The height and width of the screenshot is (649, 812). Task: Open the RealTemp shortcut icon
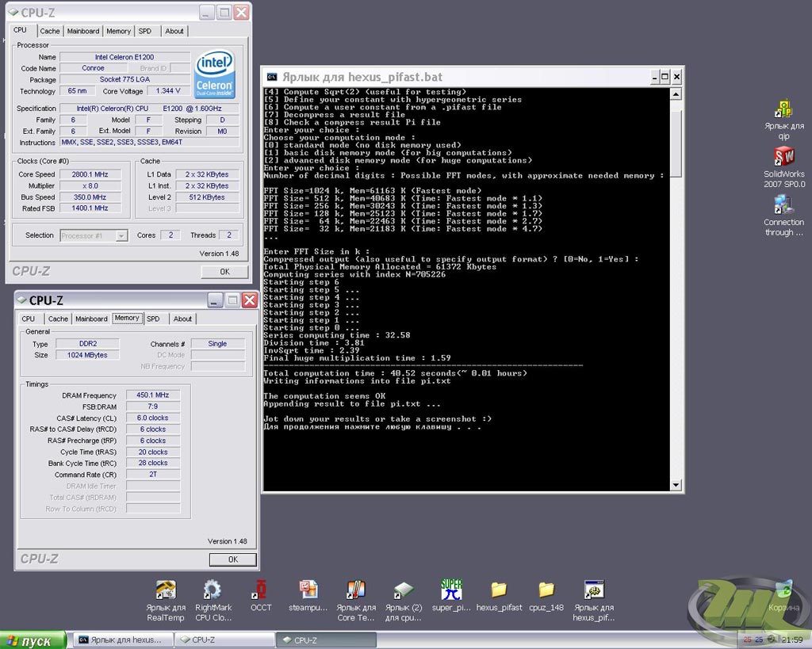coord(166,590)
